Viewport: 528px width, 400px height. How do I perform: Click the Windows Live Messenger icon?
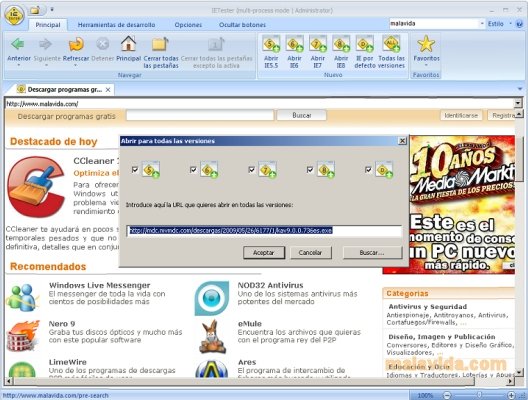23,297
